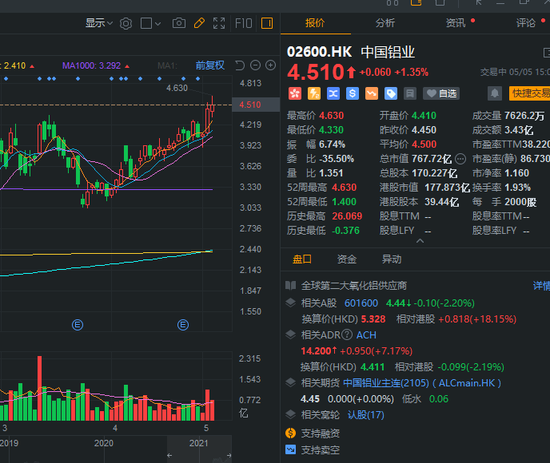550x463 pixels.
Task: Open the company profile book icon
Action: pos(290,286)
